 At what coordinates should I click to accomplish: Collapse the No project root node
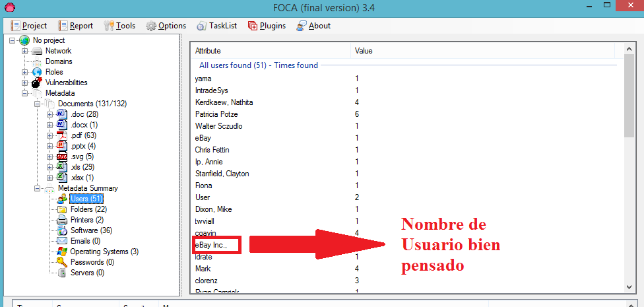coord(13,40)
